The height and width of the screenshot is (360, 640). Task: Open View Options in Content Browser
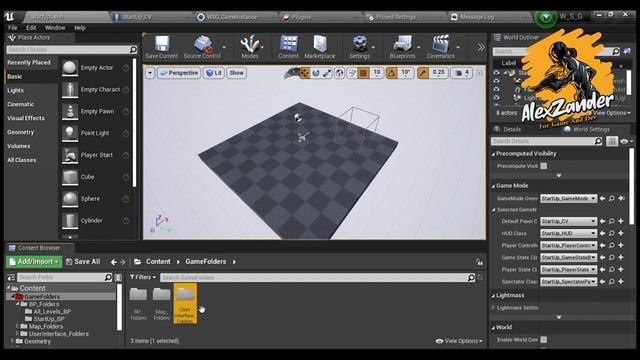click(459, 341)
